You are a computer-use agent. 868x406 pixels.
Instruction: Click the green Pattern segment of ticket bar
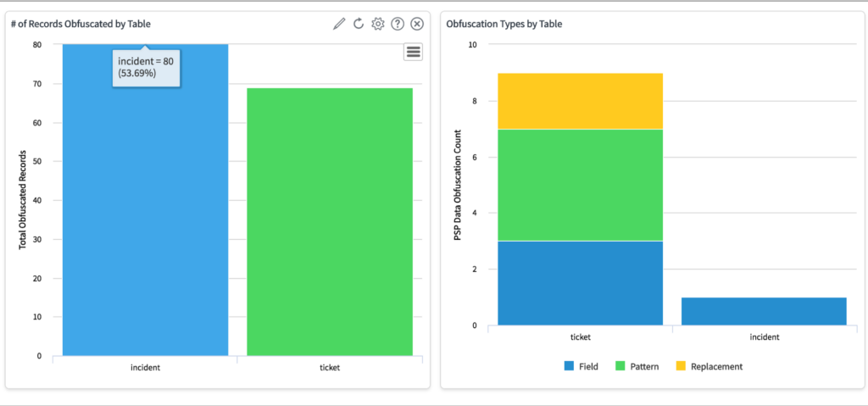(580, 185)
